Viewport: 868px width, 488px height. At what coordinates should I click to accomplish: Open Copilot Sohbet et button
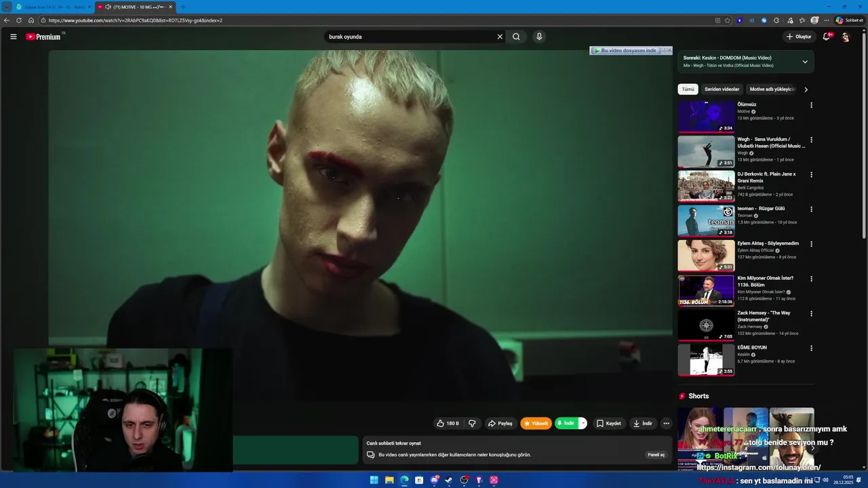point(850,20)
